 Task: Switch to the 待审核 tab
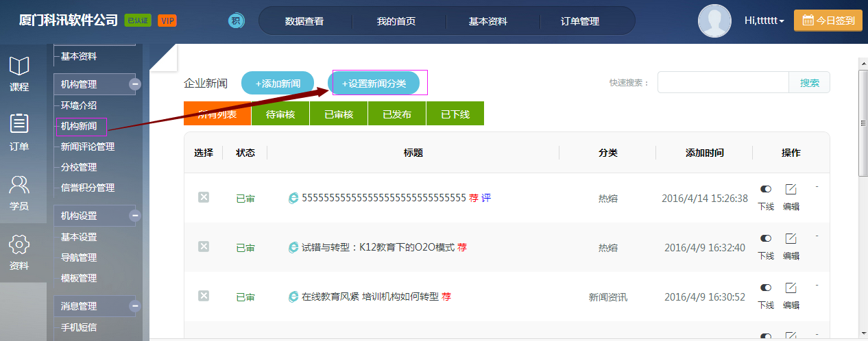(280, 114)
